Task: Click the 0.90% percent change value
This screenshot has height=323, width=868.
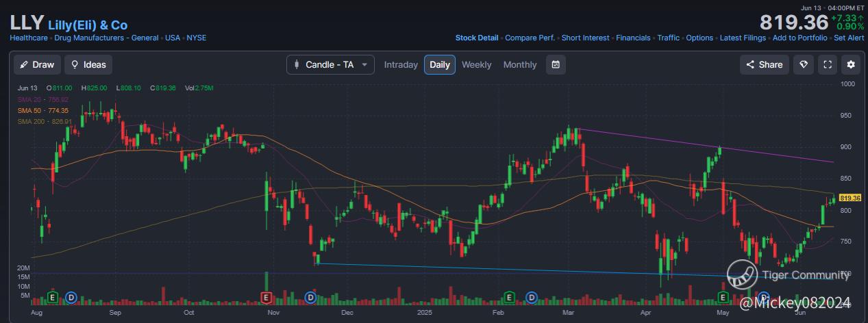Action: tap(850, 27)
